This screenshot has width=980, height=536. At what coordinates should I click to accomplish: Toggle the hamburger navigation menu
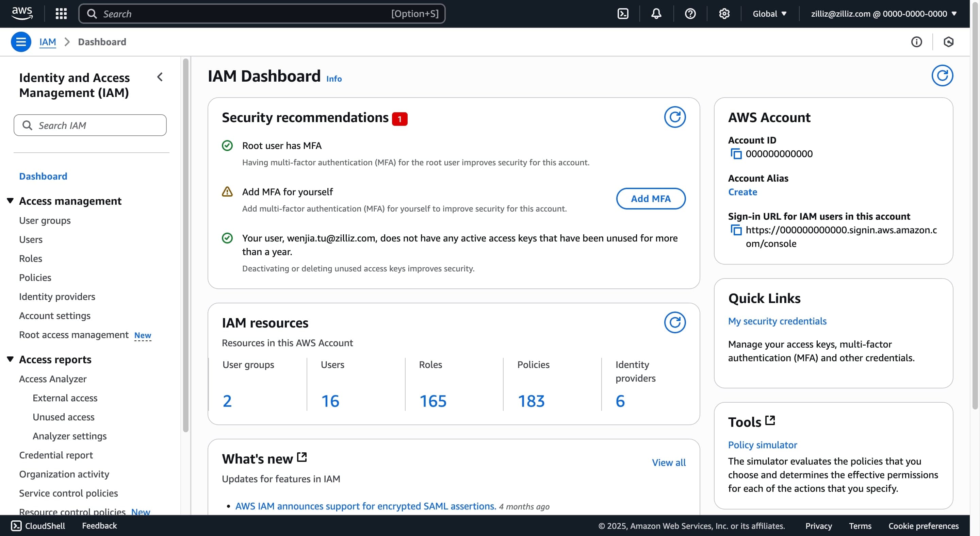(x=21, y=42)
